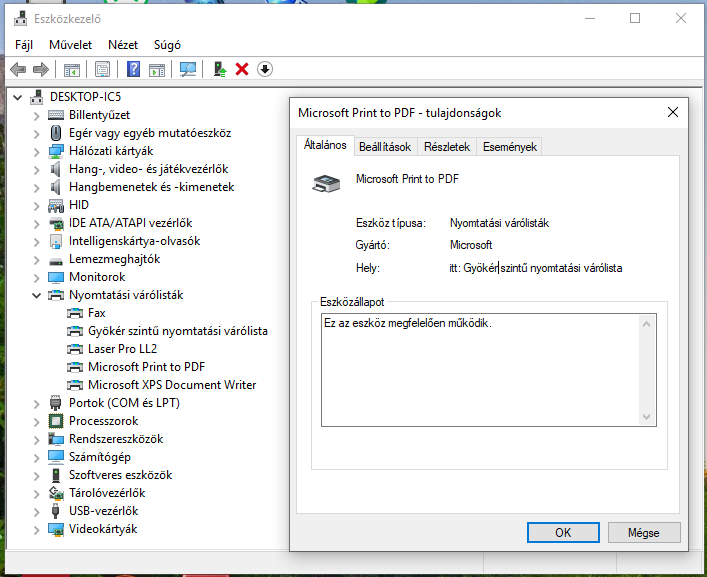This screenshot has height=577, width=707.
Task: Click the Videokártyák display adapter icon
Action: coord(56,529)
